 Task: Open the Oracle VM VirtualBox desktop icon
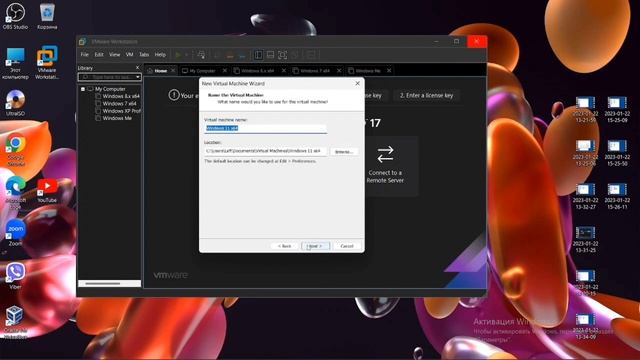(16, 322)
